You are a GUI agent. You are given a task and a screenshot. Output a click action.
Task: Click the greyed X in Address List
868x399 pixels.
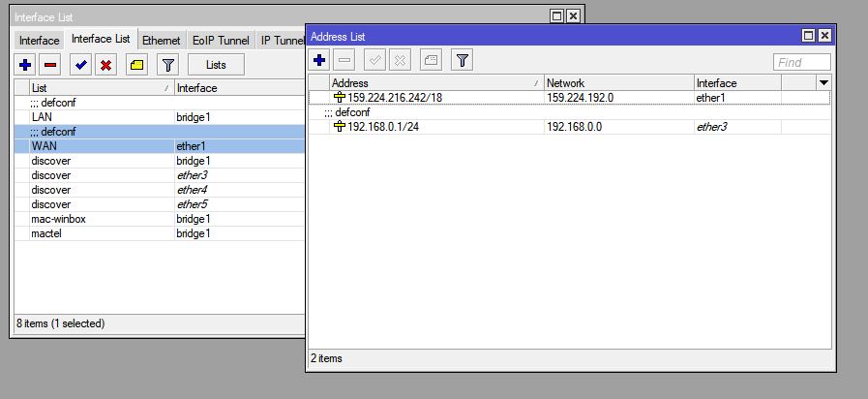coord(401,60)
